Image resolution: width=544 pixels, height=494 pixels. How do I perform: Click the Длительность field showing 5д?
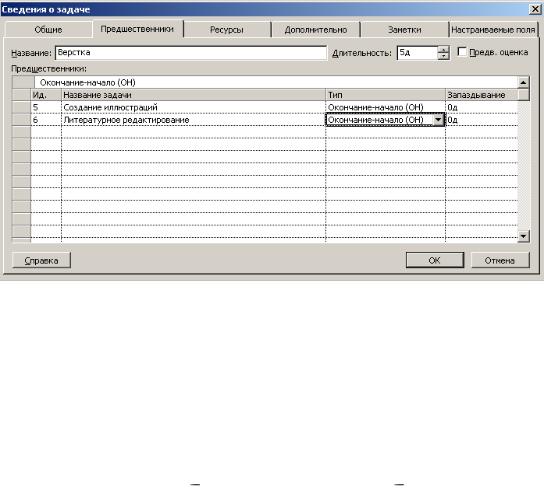417,53
